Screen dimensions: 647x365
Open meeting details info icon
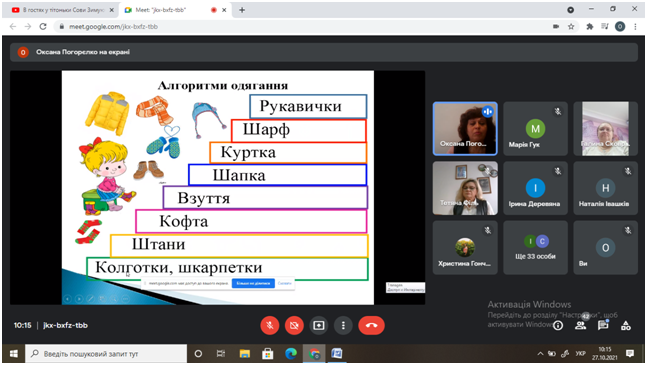[x=558, y=325]
